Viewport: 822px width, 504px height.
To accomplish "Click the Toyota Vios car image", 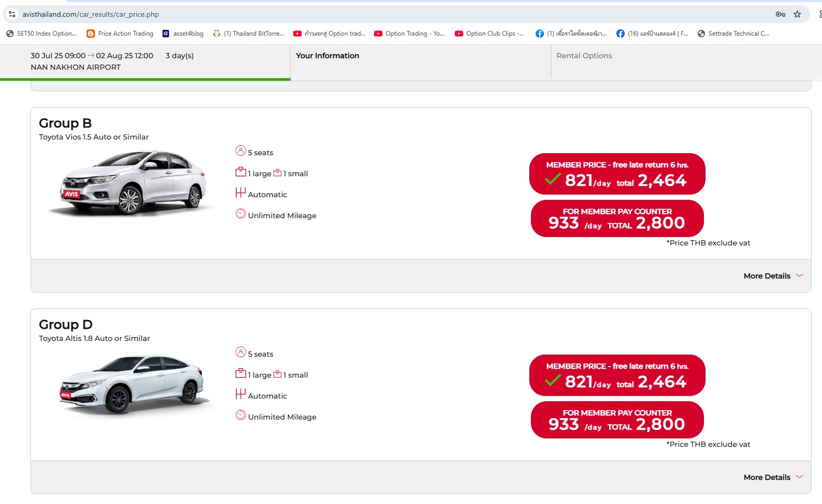I will 131,183.
